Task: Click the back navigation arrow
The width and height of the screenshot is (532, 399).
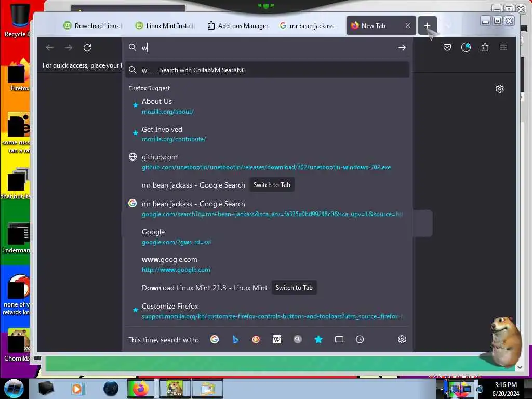Action: [50, 48]
